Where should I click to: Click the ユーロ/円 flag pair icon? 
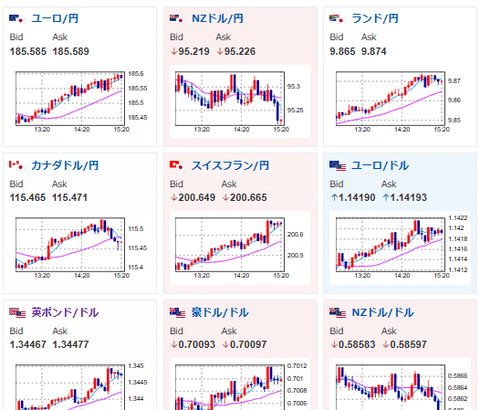coord(17,18)
